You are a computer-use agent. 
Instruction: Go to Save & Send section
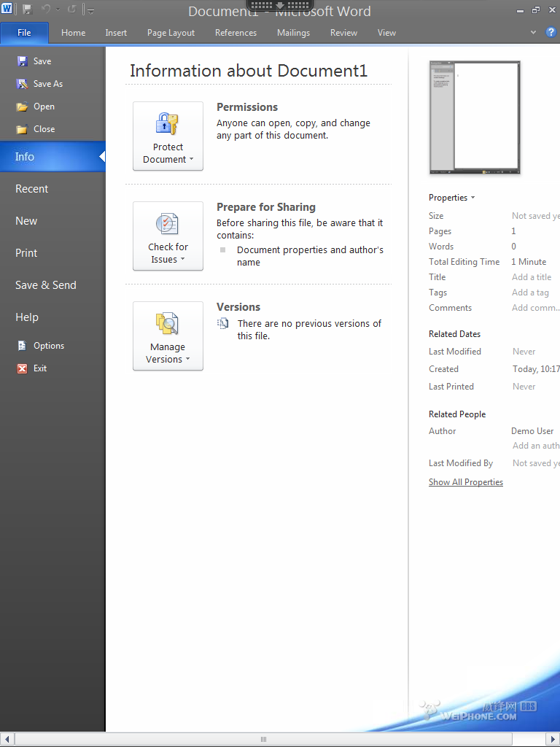(x=46, y=285)
